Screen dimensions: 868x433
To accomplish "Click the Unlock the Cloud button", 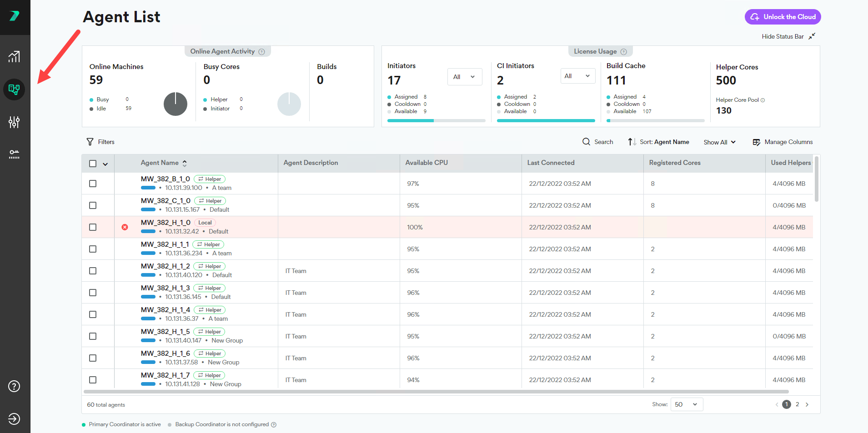I will pyautogui.click(x=783, y=17).
